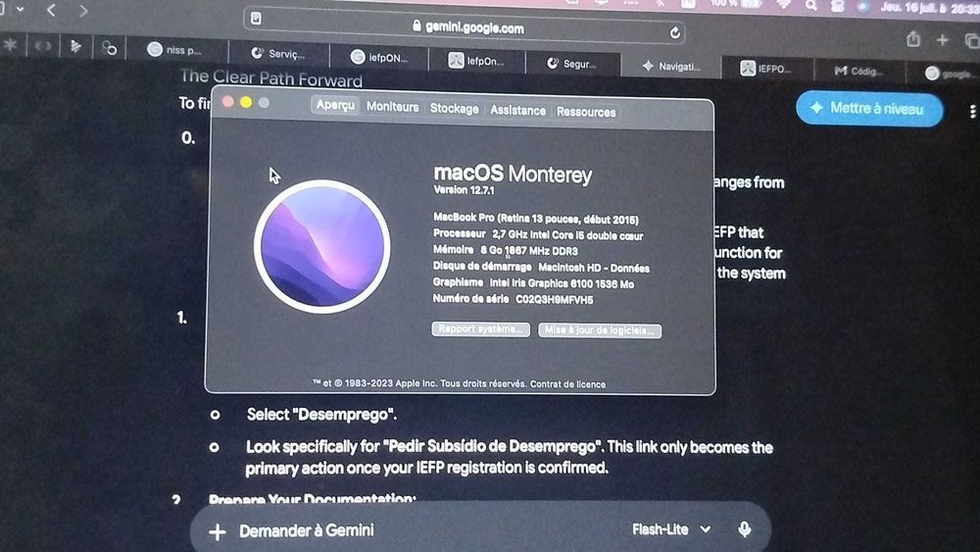The height and width of the screenshot is (552, 980).
Task: Click the serial number C02Q3H9MFVH5
Action: pyautogui.click(x=554, y=300)
